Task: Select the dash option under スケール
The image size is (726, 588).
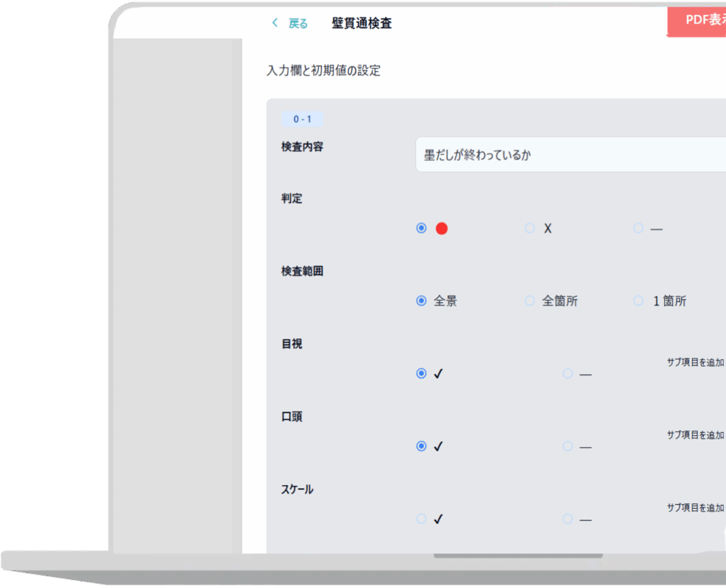Action: tap(567, 519)
